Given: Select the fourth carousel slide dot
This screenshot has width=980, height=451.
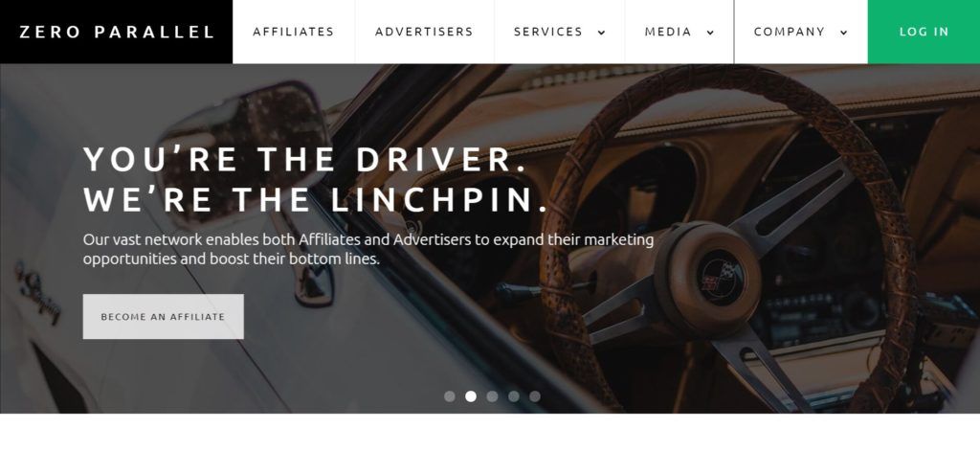Looking at the screenshot, I should (514, 396).
